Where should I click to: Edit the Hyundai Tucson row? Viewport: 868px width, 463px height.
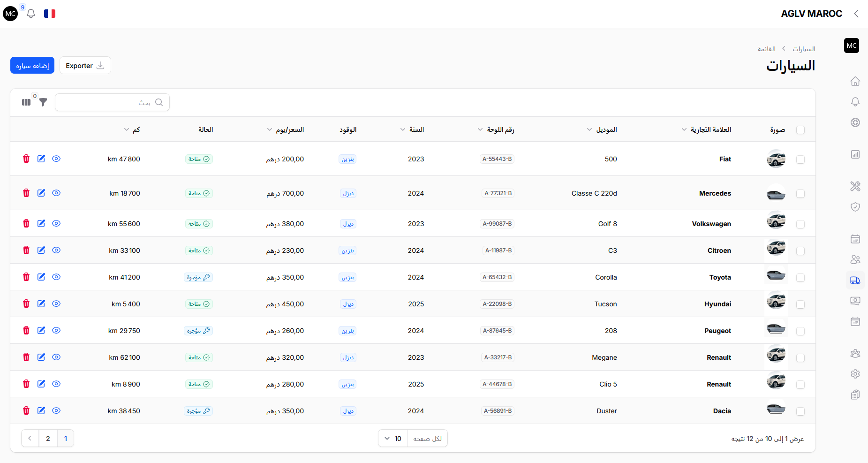pos(41,304)
